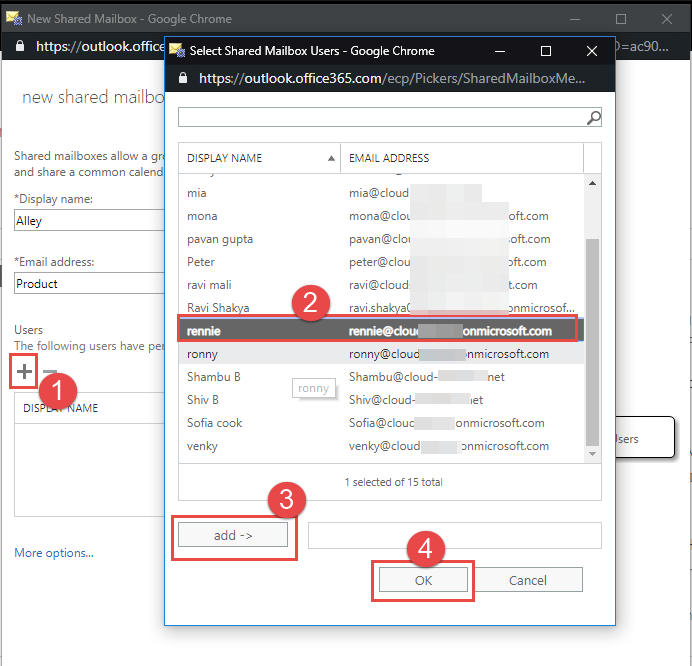Click the user list scrollbar thumb
Viewport: 692px width, 666px height.
point(592,342)
